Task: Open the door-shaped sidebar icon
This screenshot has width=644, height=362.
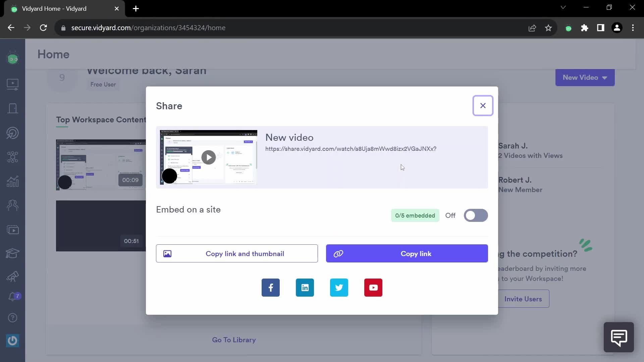Action: pos(13,109)
